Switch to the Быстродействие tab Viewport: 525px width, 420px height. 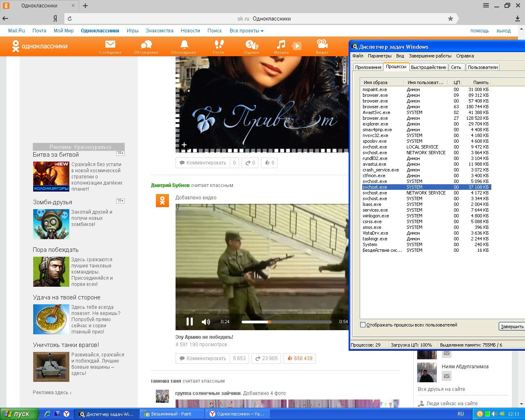click(x=428, y=67)
